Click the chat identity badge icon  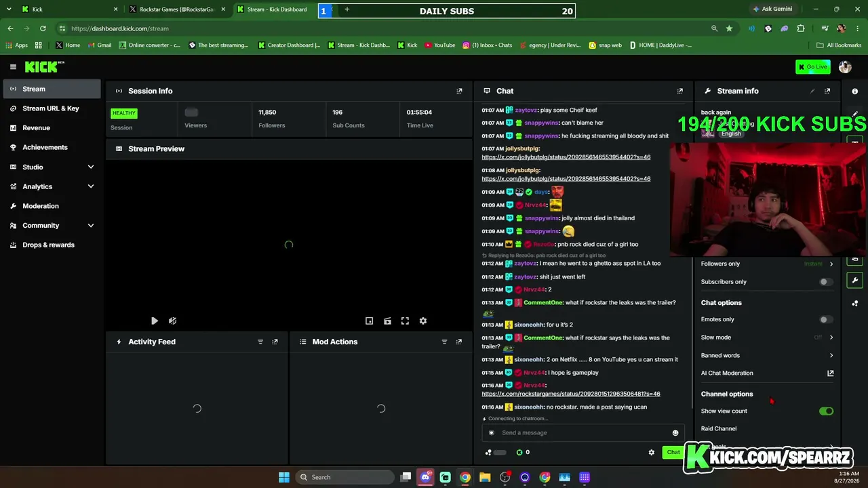coord(492,432)
